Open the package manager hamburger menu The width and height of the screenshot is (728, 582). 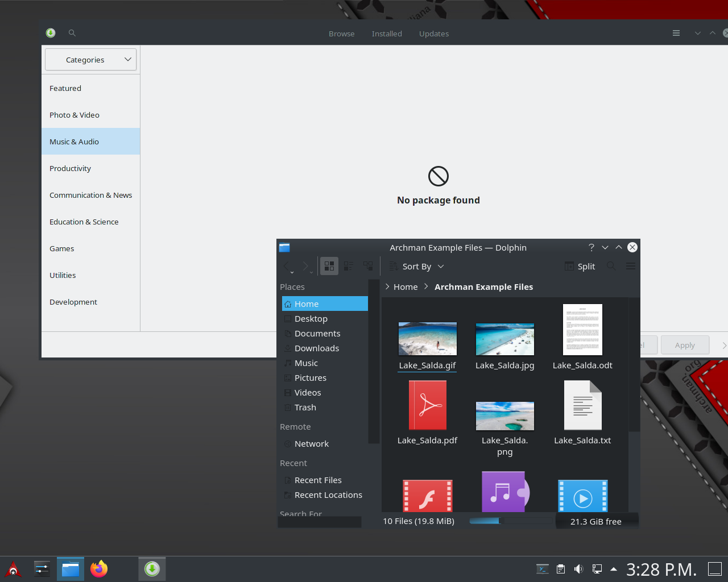point(676,33)
